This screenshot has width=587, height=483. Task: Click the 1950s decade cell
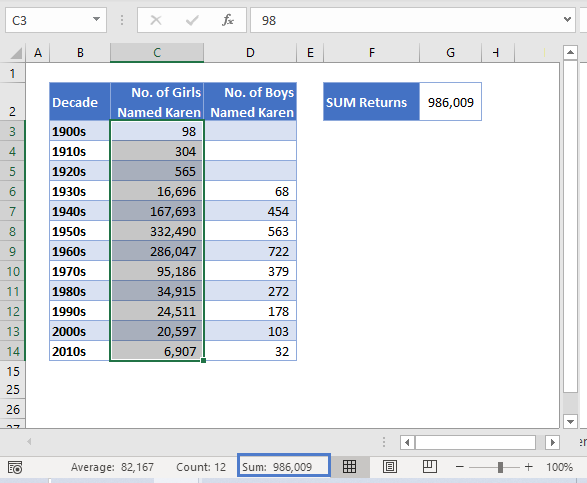[80, 231]
